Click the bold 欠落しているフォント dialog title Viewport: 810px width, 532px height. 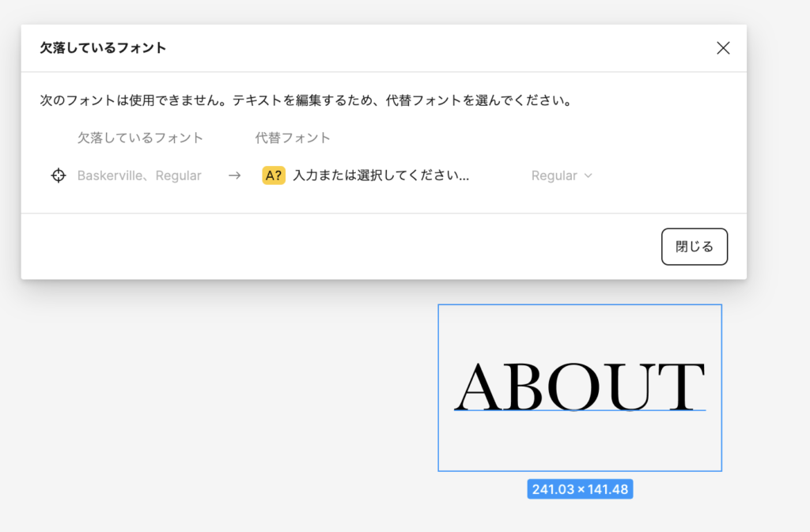[103, 47]
